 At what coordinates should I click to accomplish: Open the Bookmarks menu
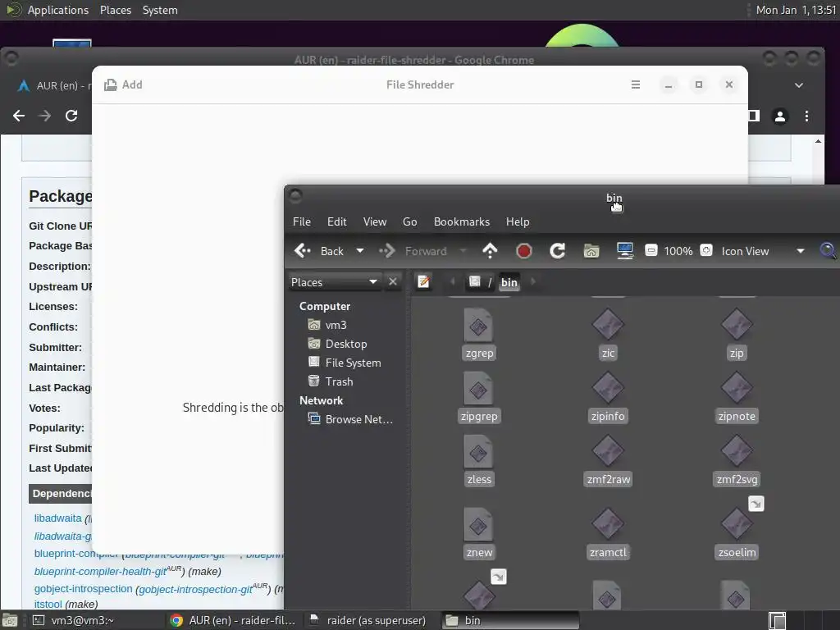point(462,221)
